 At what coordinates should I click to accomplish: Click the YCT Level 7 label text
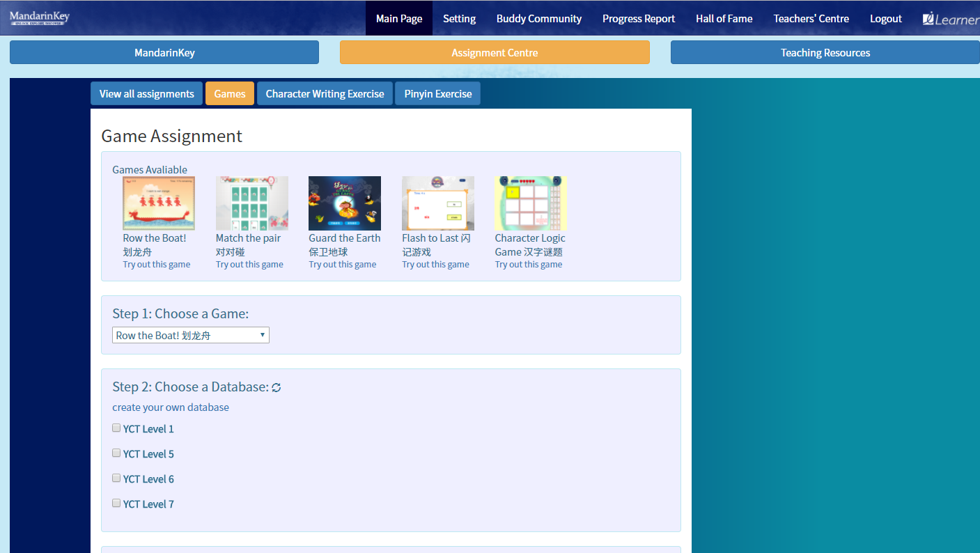148,504
